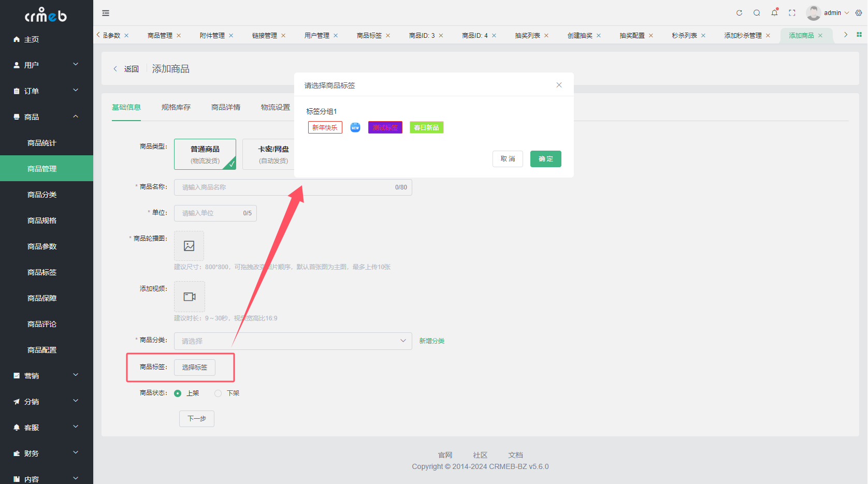This screenshot has width=868, height=484.
Task: Click the 确定 button in the dialog
Action: click(545, 159)
